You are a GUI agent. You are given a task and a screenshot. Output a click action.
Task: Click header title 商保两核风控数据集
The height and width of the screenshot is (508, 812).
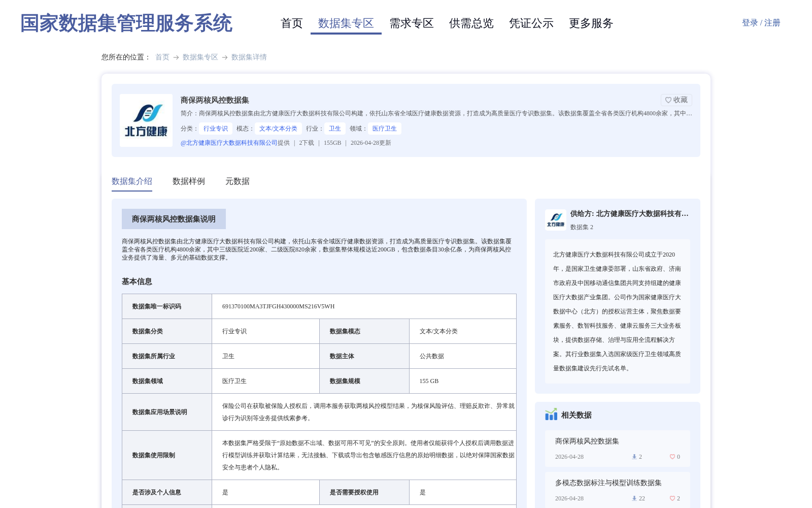point(215,100)
